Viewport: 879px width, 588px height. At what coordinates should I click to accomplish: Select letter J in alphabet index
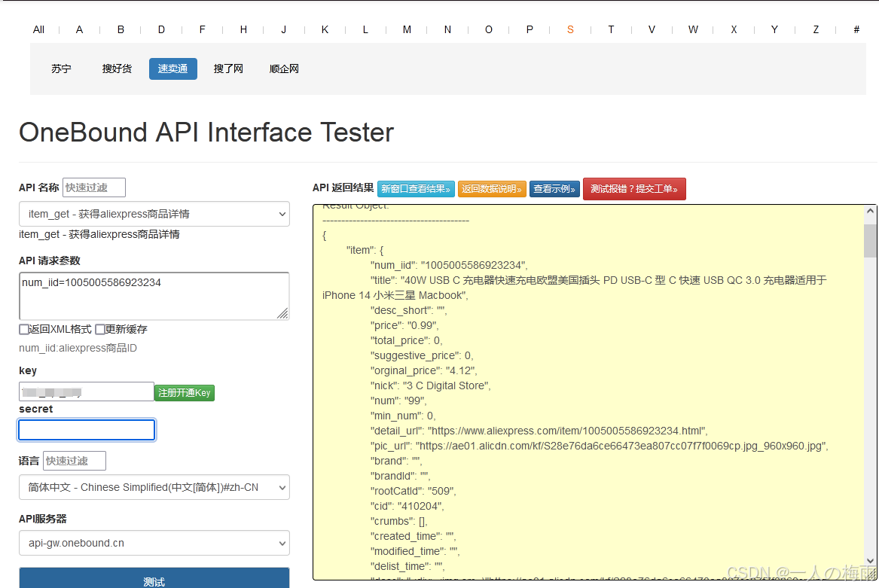284,29
